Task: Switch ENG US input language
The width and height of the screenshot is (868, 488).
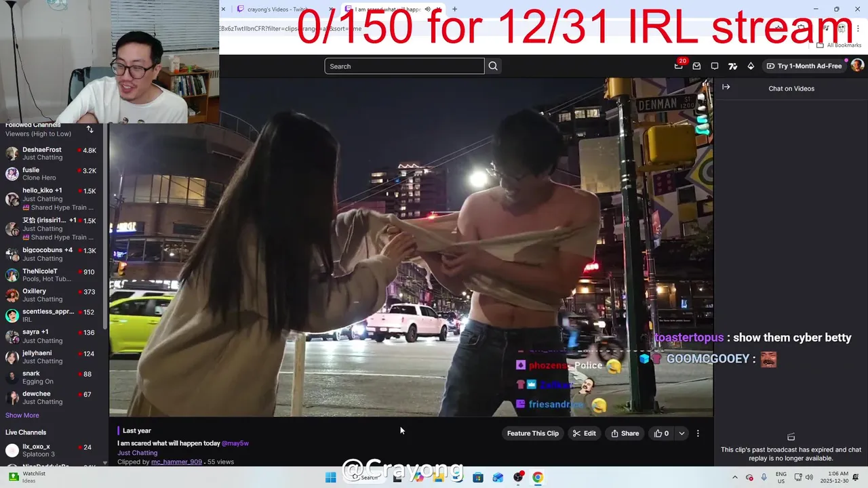Action: 781,477
